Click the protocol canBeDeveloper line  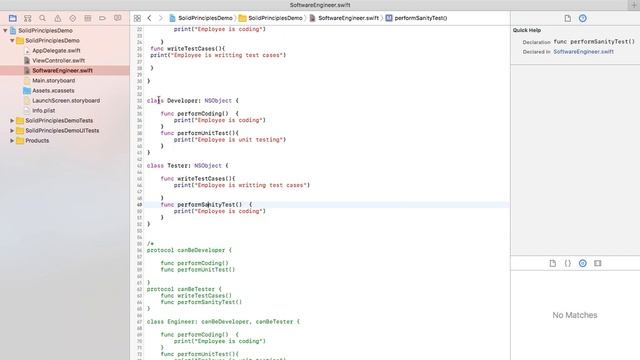tap(189, 250)
